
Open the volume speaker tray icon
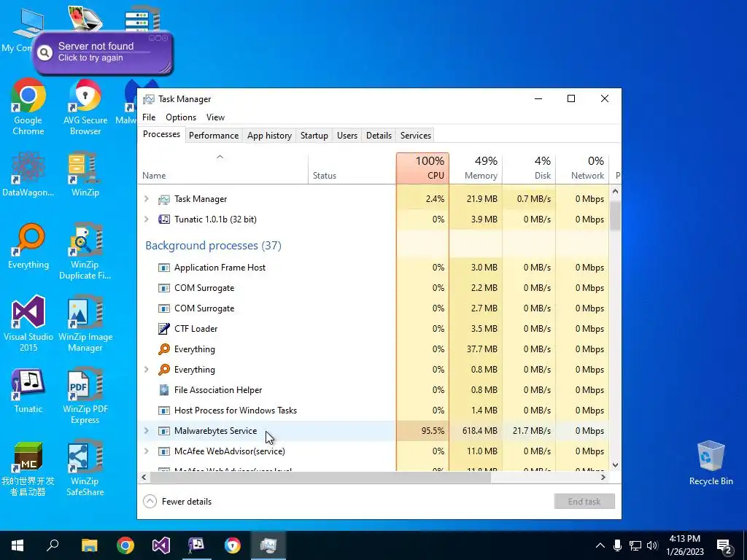point(652,545)
